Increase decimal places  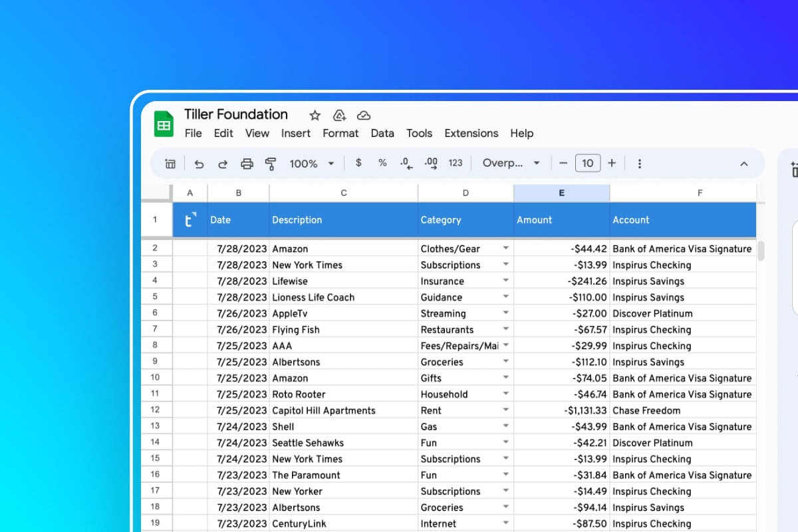pyautogui.click(x=431, y=163)
